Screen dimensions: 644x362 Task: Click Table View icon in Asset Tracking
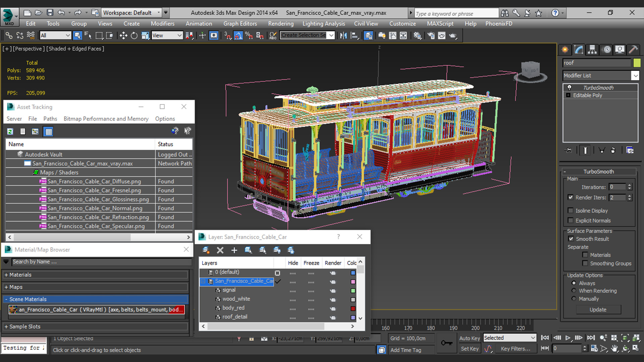click(x=49, y=131)
